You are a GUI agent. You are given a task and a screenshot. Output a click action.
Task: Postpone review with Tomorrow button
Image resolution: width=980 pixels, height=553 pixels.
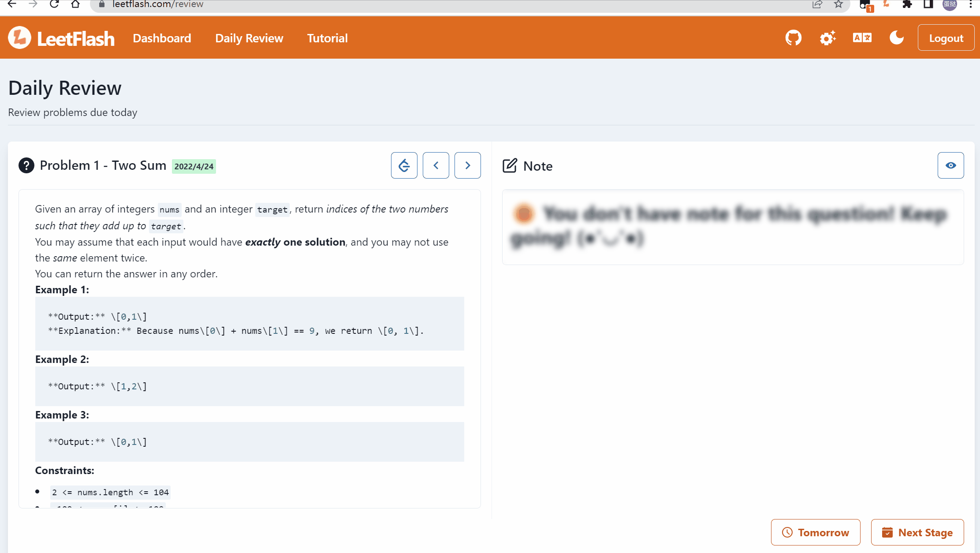point(815,532)
